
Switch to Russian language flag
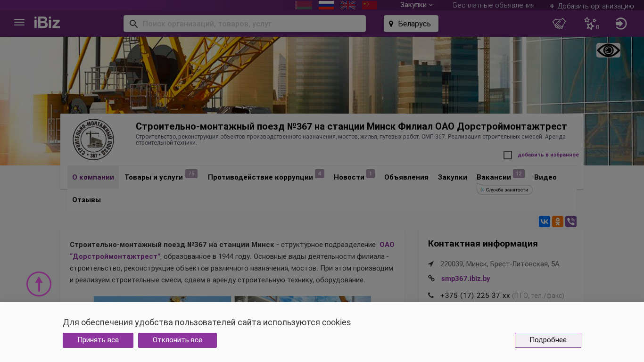click(x=326, y=5)
